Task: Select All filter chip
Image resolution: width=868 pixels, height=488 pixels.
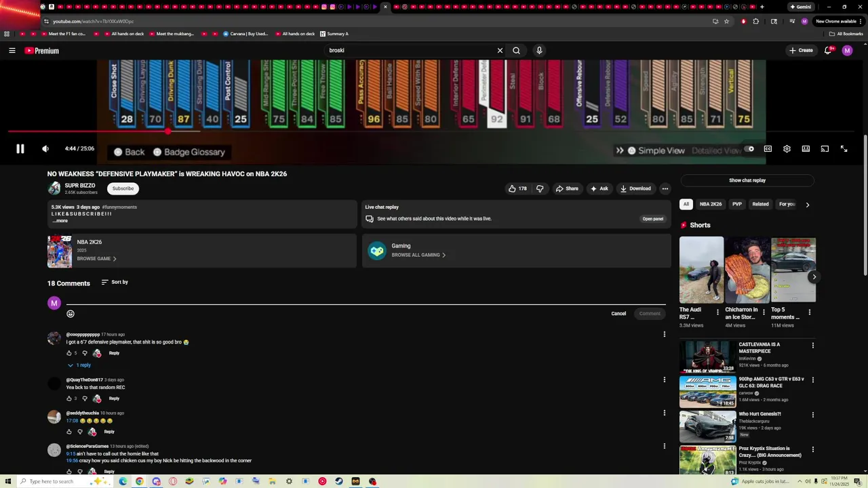Action: (x=686, y=204)
